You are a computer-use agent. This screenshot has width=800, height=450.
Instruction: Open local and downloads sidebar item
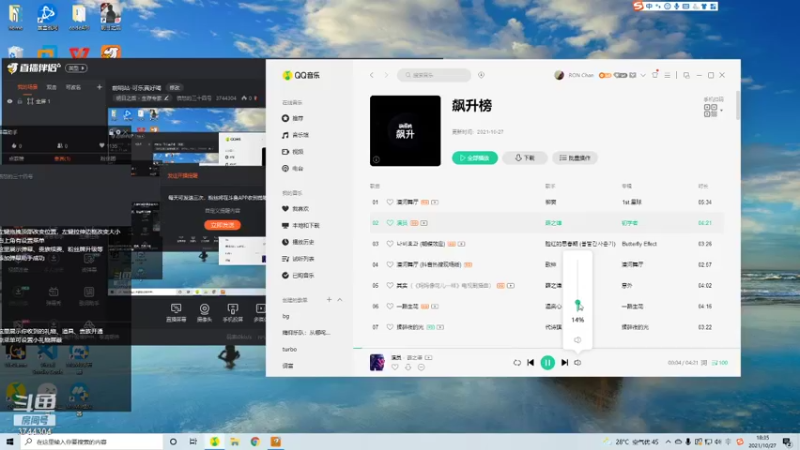click(x=301, y=226)
